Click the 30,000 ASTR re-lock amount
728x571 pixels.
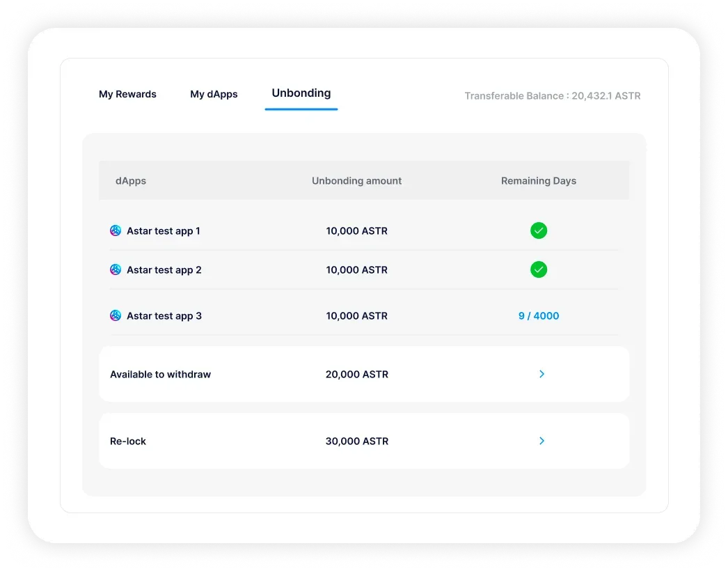coord(356,441)
